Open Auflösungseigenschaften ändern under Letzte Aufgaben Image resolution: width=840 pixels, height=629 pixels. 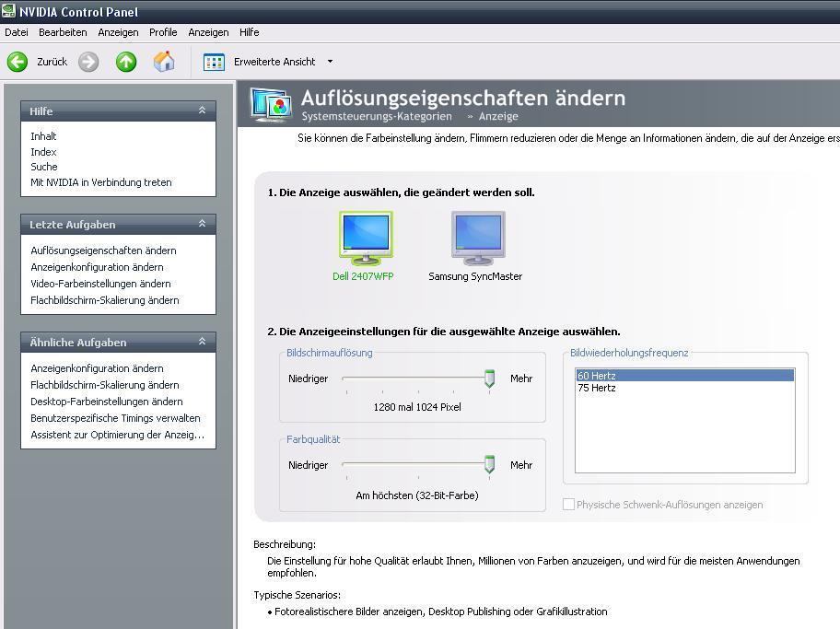click(x=103, y=250)
